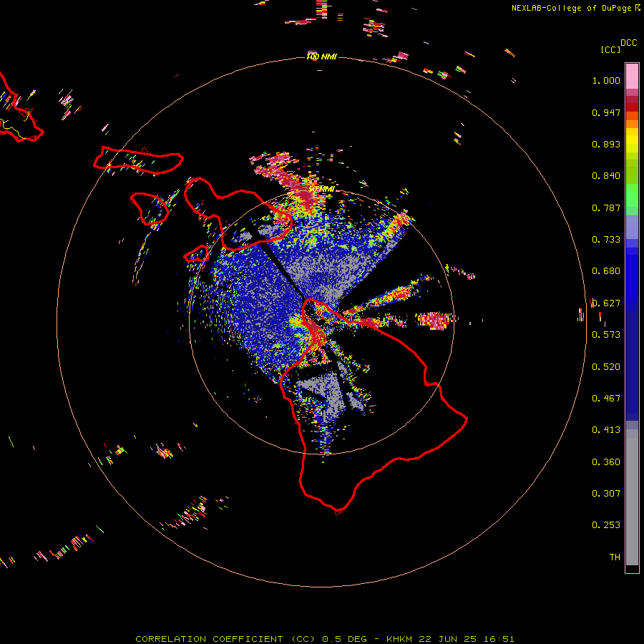Click the 0.787 scale value
The height and width of the screenshot is (644, 644).
click(606, 208)
